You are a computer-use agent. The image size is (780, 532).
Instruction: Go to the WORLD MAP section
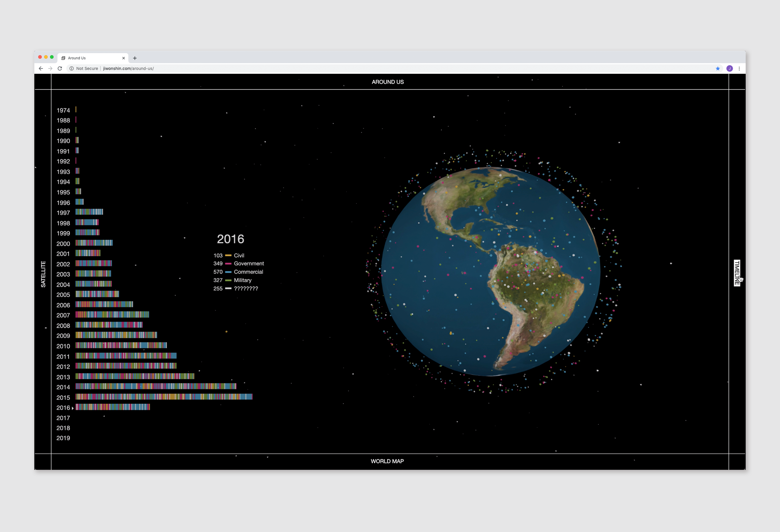coord(387,461)
